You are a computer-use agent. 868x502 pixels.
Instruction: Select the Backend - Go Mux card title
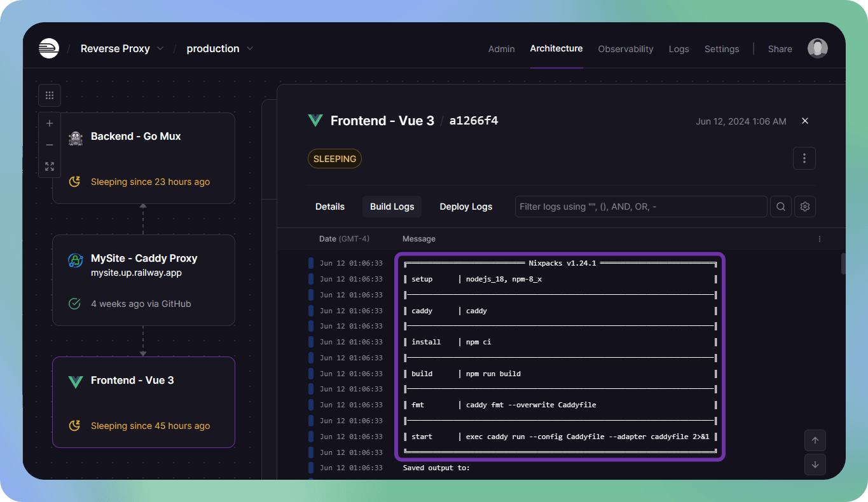click(136, 136)
